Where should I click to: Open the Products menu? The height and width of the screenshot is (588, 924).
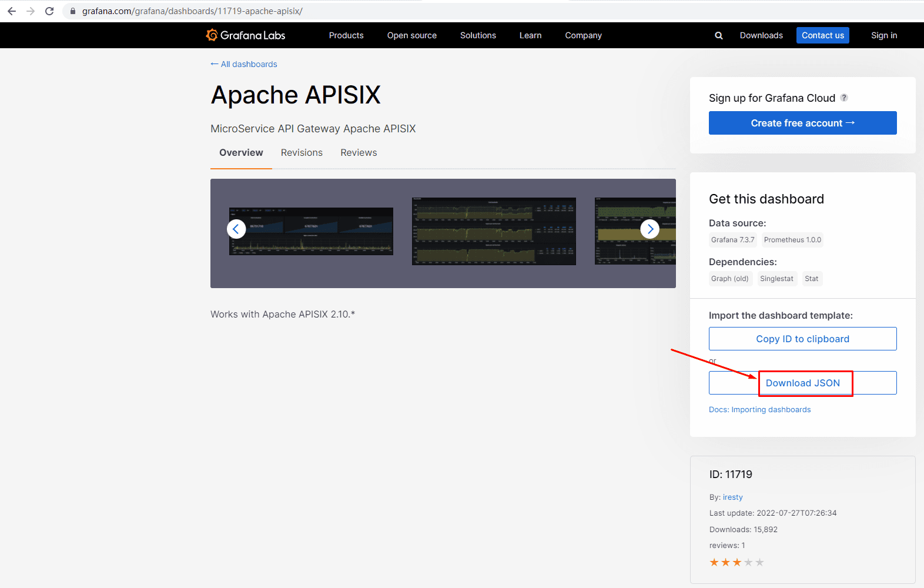(346, 35)
